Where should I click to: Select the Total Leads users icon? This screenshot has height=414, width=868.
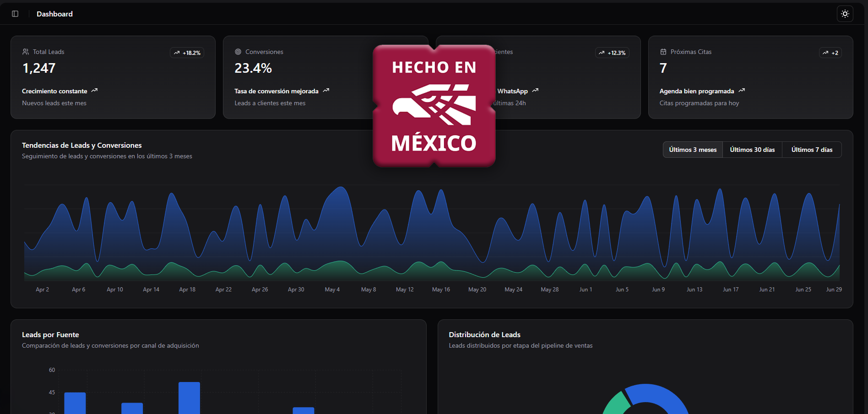point(26,51)
